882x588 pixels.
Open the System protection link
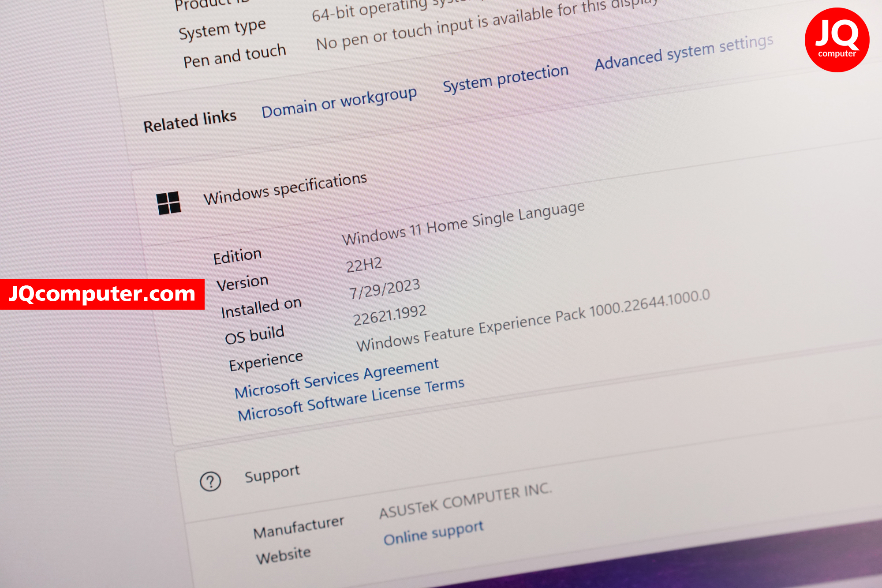pos(506,78)
